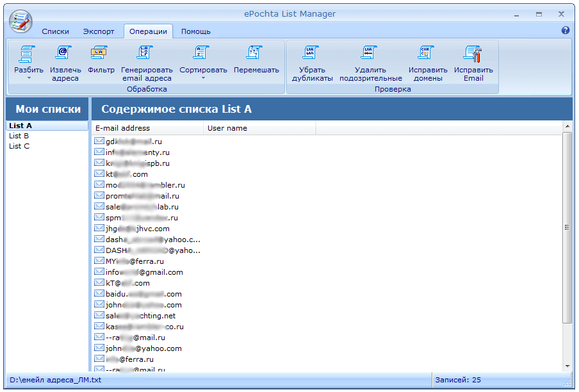Image resolution: width=579 pixels, height=392 pixels.
Task: Click Исправить домены icon
Action: click(x=426, y=53)
